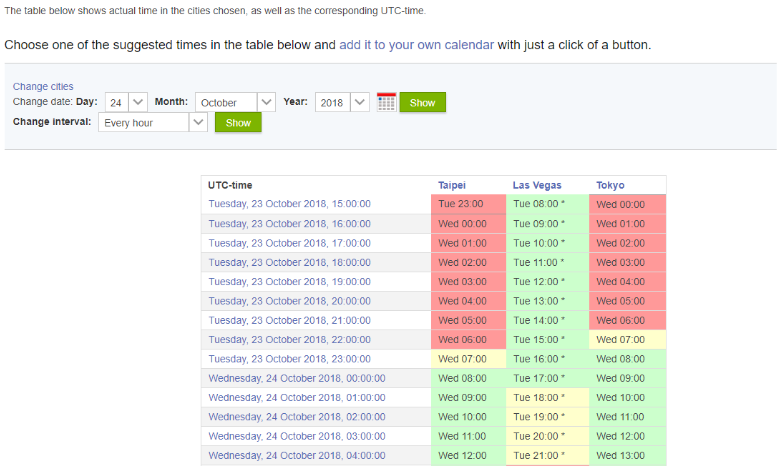782x466 pixels.
Task: Expand the Month dropdown showing October
Action: [x=235, y=102]
